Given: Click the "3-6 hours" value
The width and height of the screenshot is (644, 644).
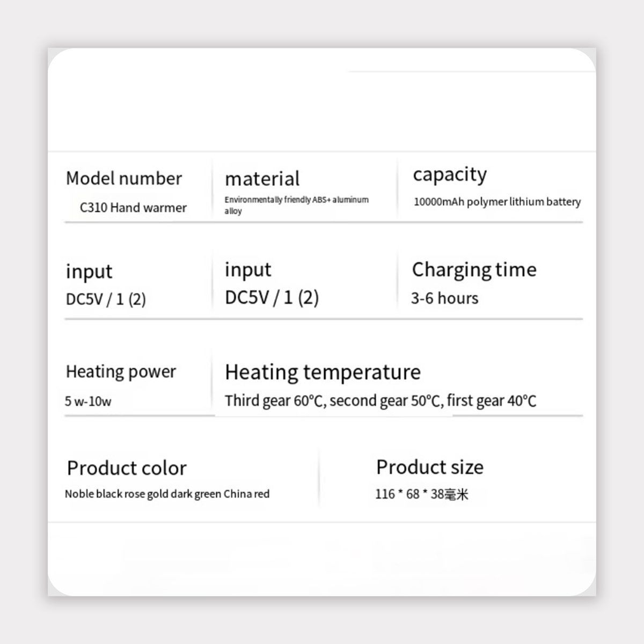Looking at the screenshot, I should pyautogui.click(x=444, y=298).
